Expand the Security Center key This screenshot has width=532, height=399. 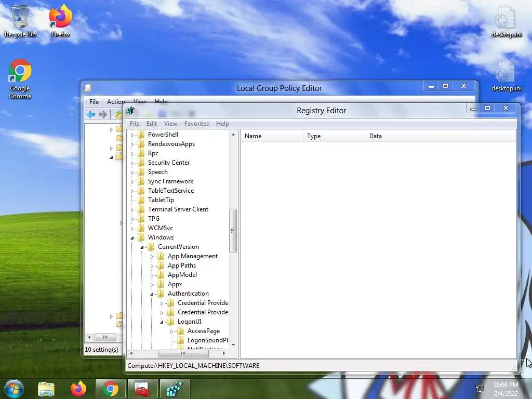click(132, 163)
